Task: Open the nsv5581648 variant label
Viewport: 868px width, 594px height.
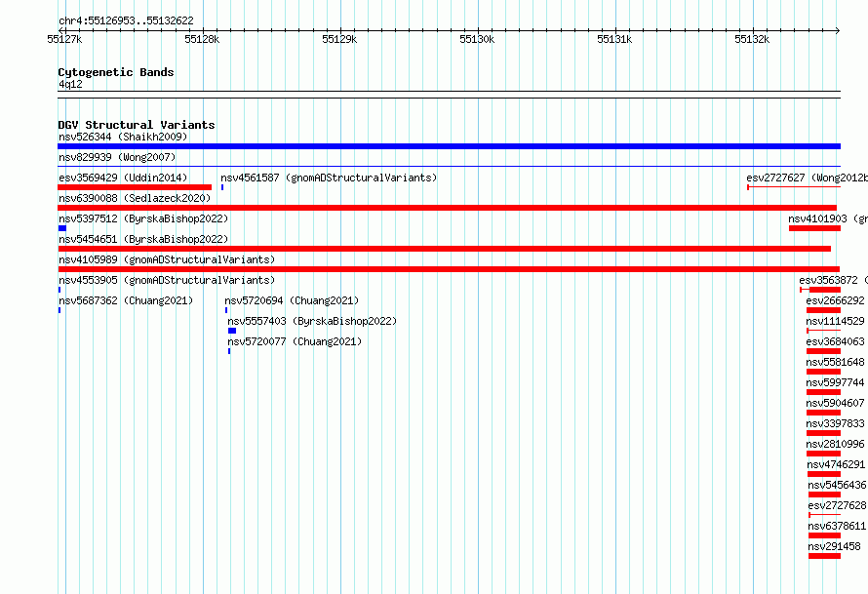Action: [x=835, y=362]
